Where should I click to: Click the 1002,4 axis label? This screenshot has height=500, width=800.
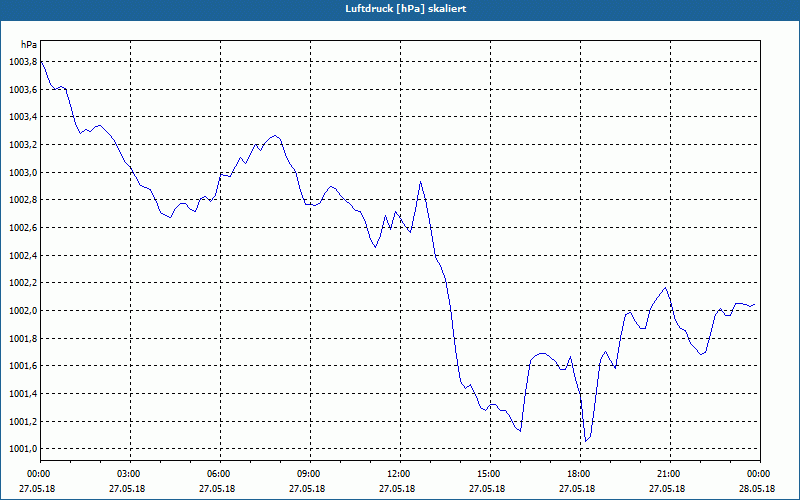(23, 256)
